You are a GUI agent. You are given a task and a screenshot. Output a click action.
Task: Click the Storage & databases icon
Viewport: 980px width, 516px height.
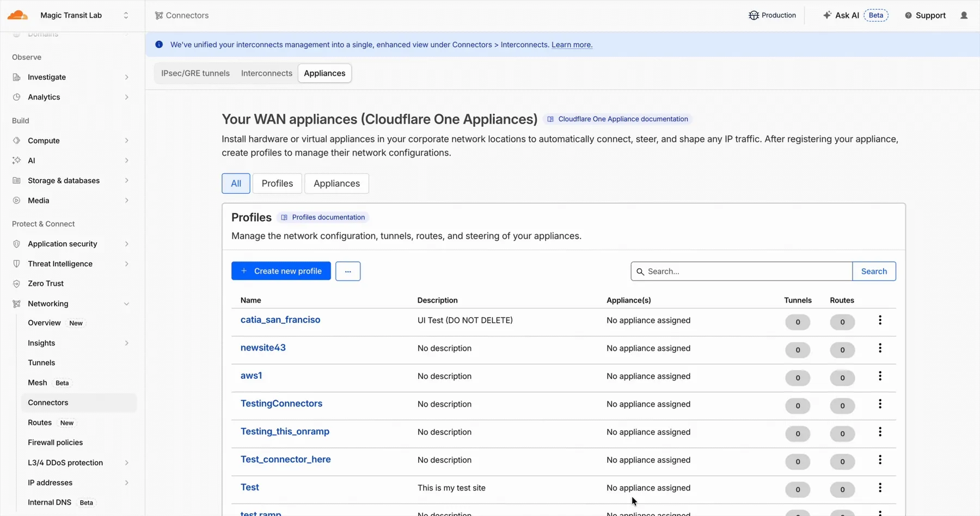(16, 181)
